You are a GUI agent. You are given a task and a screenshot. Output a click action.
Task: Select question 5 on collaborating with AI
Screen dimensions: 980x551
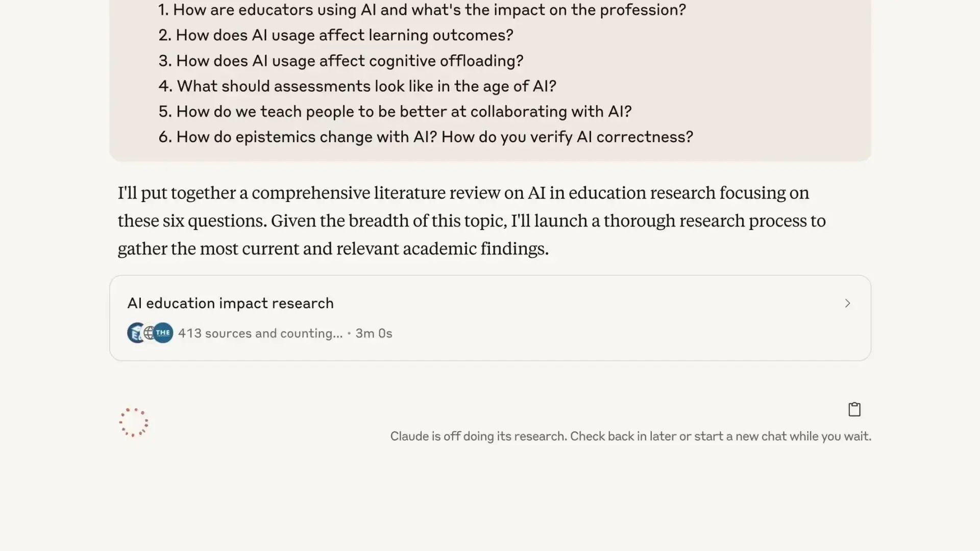(395, 112)
